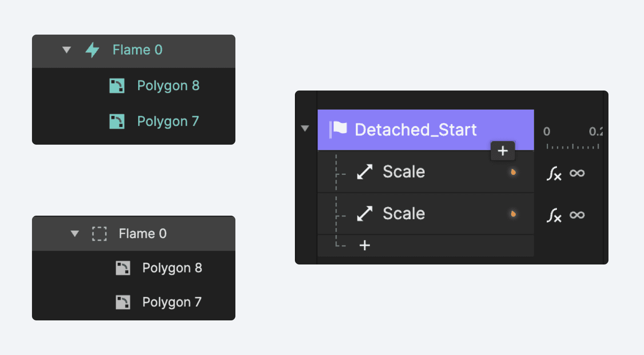Image resolution: width=644 pixels, height=355 pixels.
Task: Collapse the Flame 0 group in top panel
Action: pyautogui.click(x=67, y=50)
